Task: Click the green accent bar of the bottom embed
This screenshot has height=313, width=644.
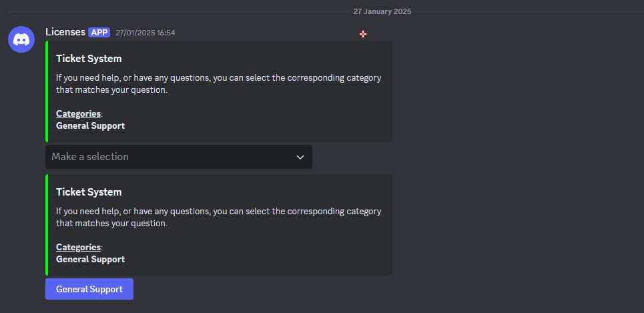Action: (x=47, y=225)
